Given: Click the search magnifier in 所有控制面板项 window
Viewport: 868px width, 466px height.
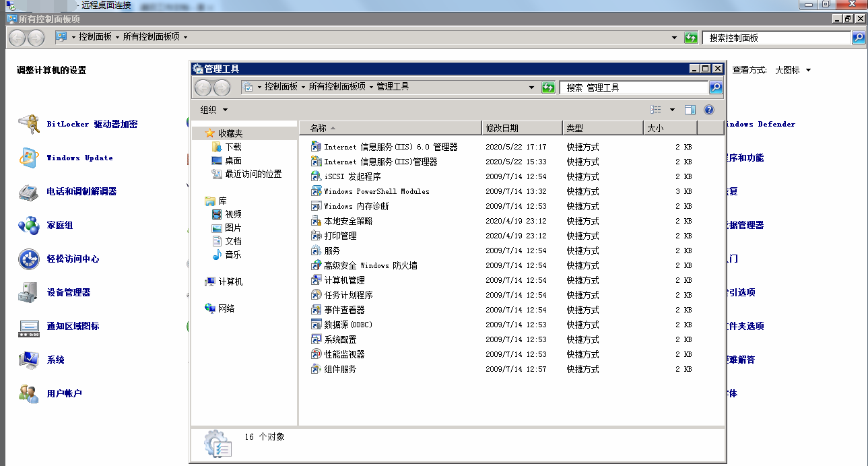Looking at the screenshot, I should pyautogui.click(x=859, y=38).
